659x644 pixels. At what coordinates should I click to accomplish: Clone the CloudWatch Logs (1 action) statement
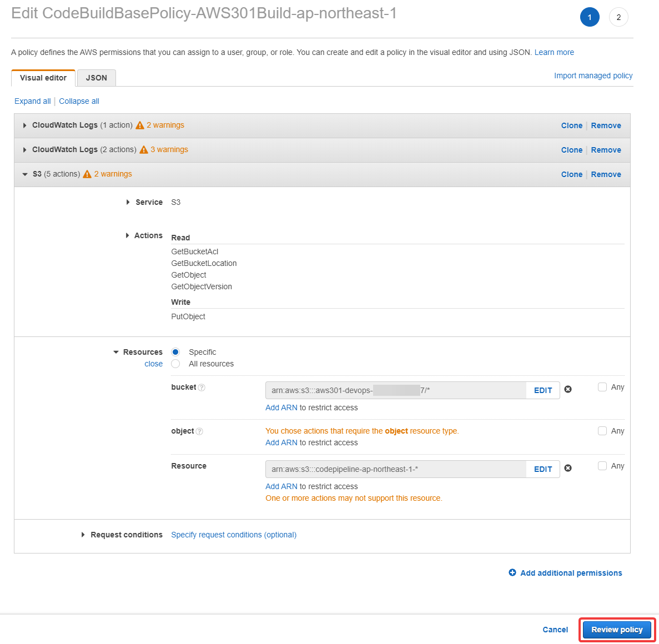pyautogui.click(x=572, y=125)
